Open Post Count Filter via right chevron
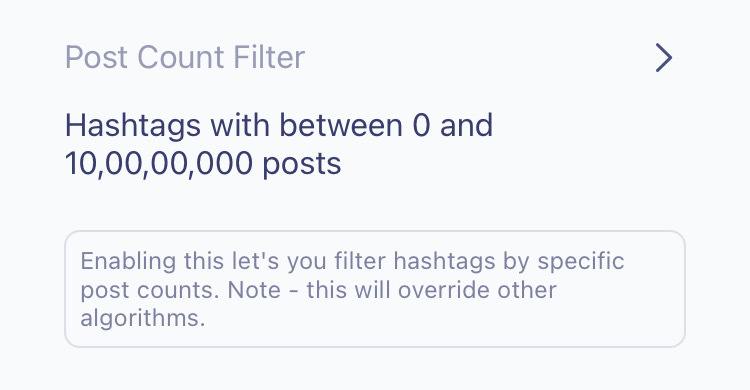 (663, 58)
